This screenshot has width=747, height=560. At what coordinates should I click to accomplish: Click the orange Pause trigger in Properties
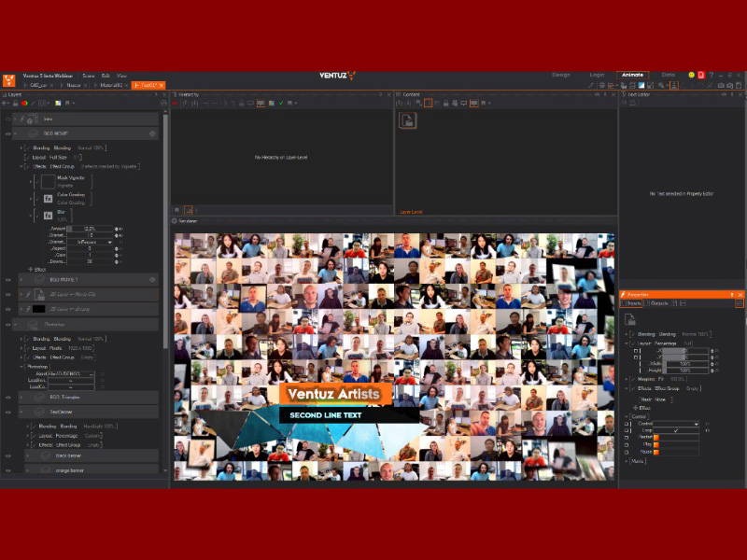(656, 452)
